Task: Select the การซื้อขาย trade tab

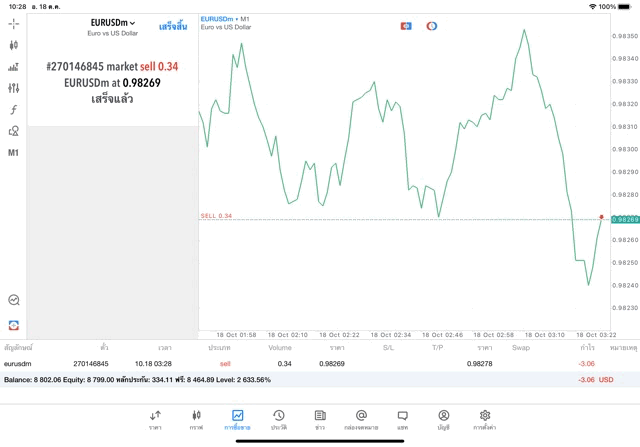Action: tap(237, 420)
